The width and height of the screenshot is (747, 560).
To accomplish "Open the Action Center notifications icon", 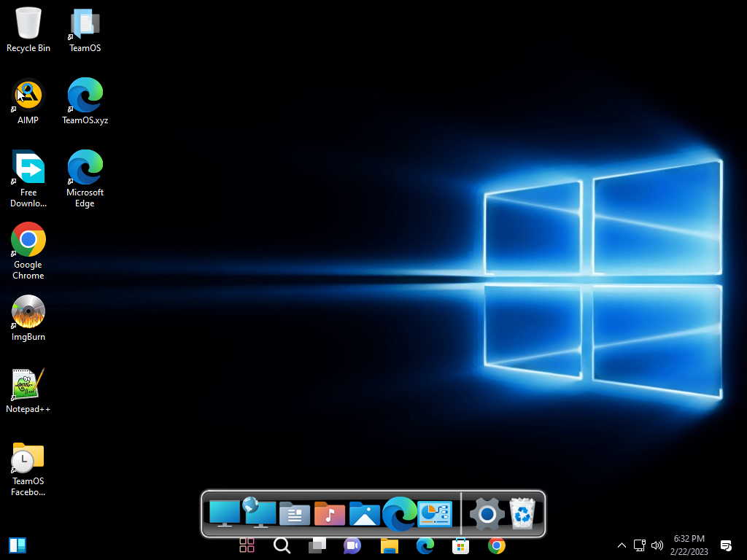I will (726, 545).
